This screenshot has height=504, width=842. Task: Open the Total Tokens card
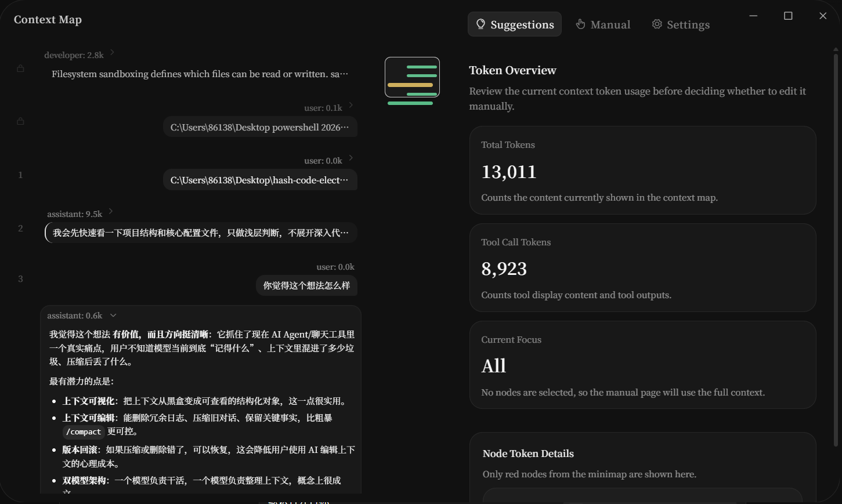click(643, 171)
